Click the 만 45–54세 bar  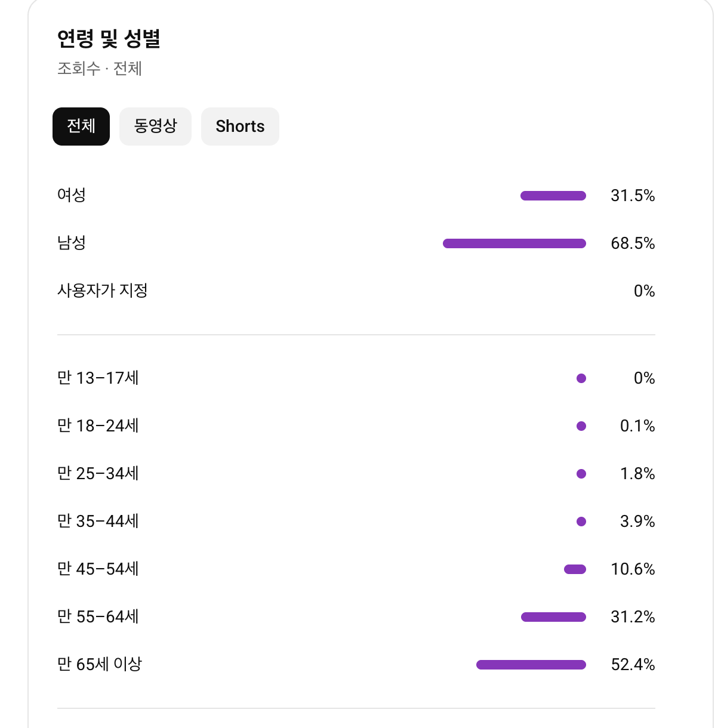(575, 569)
